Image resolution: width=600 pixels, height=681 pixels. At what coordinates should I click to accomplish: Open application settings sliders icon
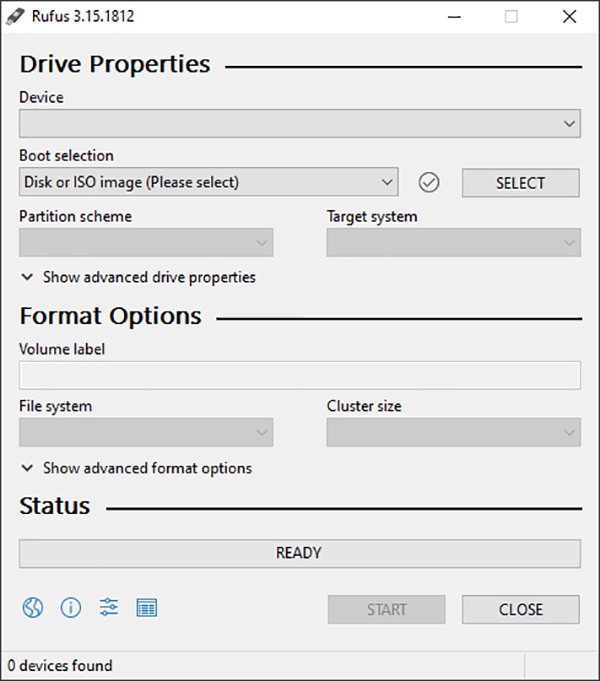coord(109,608)
